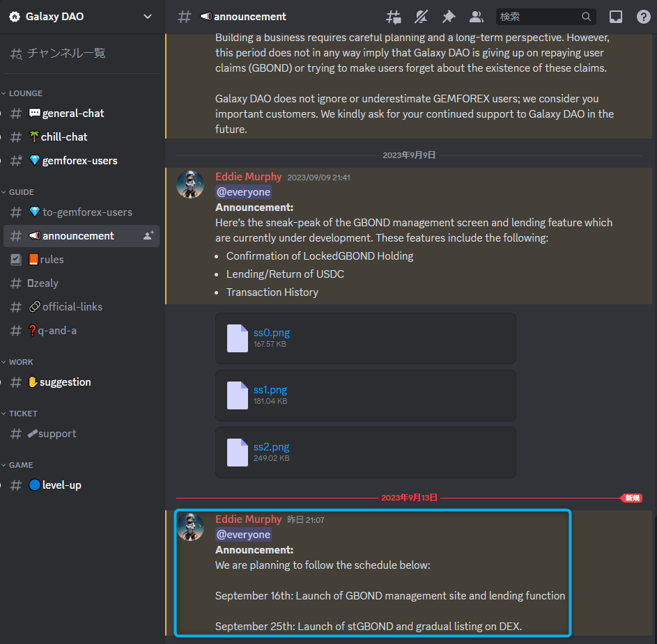Open the chill-chat channel
The image size is (657, 644).
coord(82,137)
